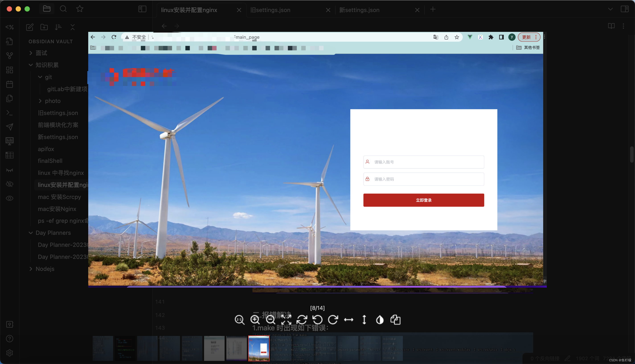
Task: Open the copy-documents ribbon icon
Action: [10, 98]
